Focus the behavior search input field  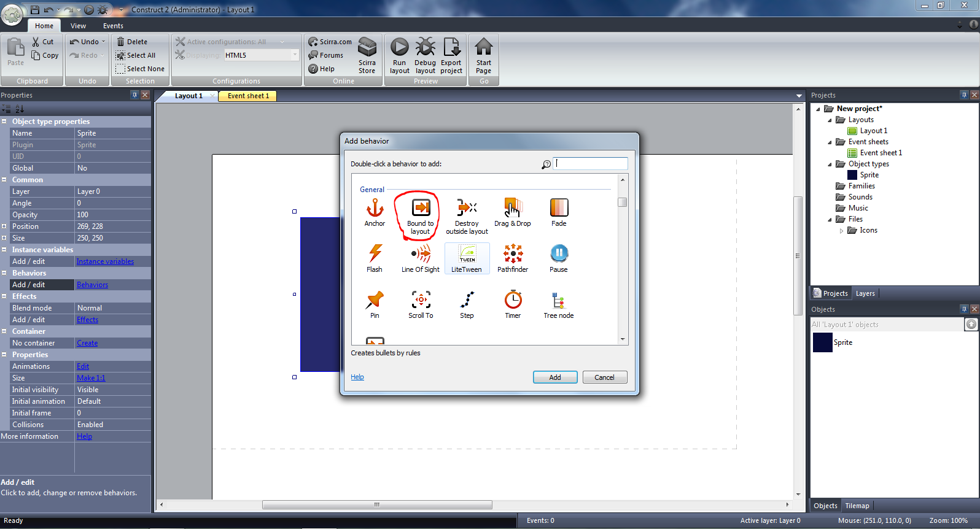(x=590, y=163)
